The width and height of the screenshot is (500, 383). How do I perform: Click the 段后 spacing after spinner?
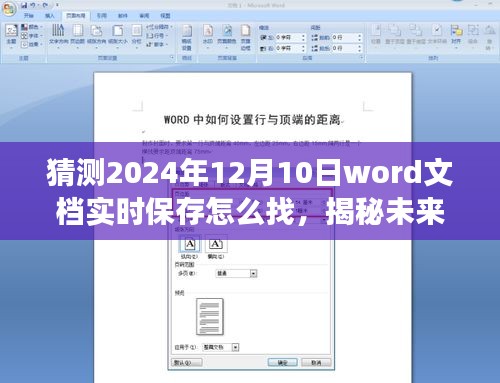[x=360, y=48]
